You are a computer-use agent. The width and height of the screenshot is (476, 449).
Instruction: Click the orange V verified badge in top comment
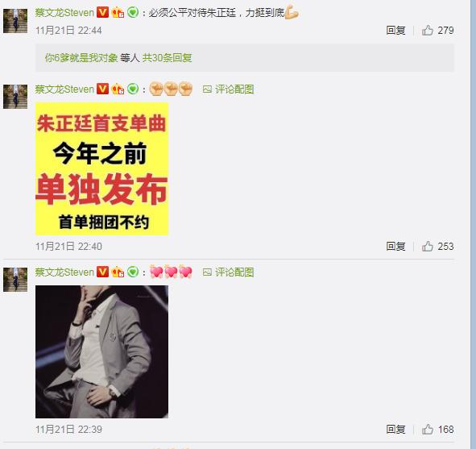(x=102, y=12)
